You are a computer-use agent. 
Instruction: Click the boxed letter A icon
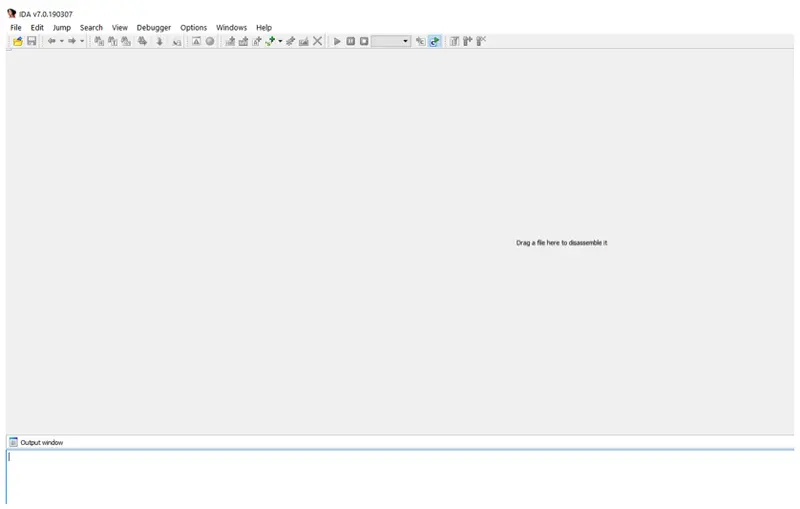[196, 41]
